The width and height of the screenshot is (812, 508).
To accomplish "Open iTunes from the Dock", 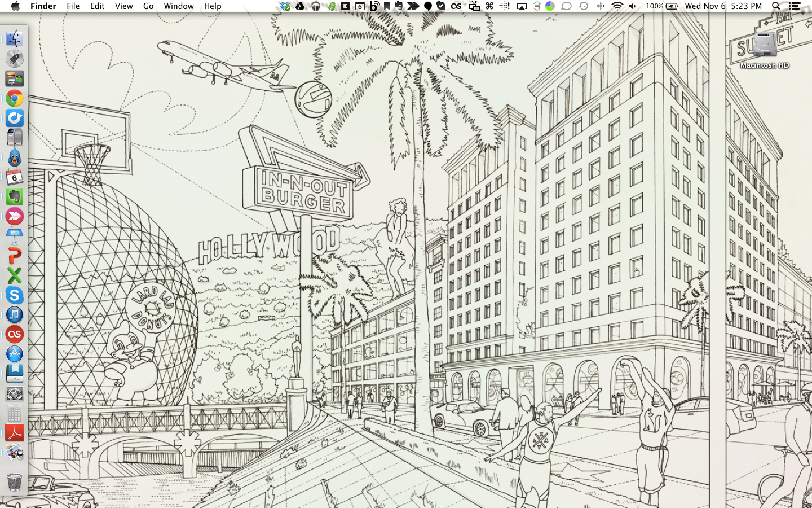I will (15, 314).
